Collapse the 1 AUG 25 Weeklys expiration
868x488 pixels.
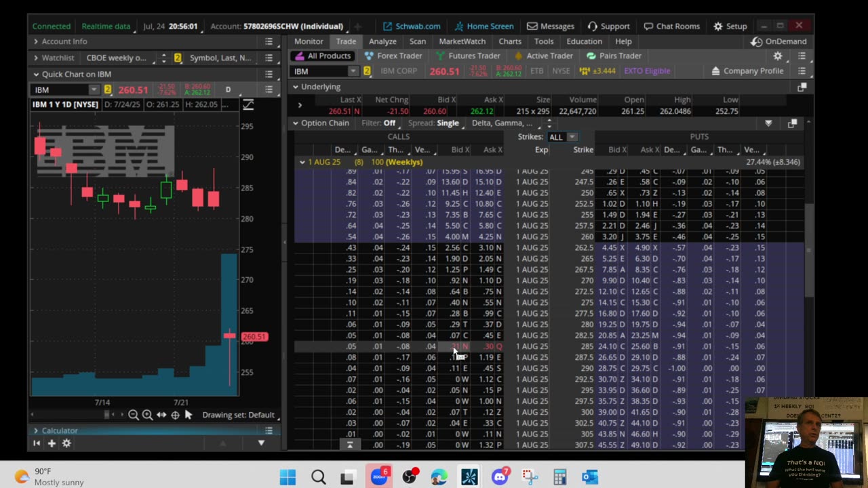pyautogui.click(x=302, y=162)
